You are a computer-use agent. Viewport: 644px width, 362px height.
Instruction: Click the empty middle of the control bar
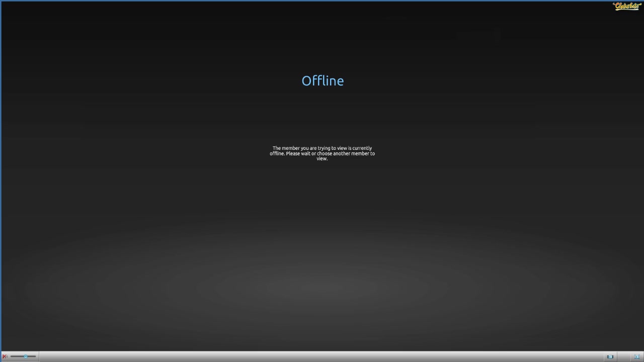[322, 356]
